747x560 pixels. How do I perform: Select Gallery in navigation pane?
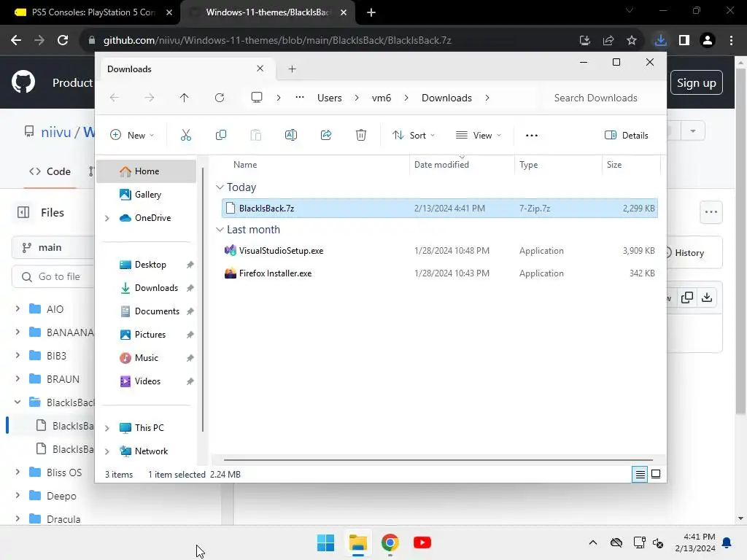[x=146, y=194]
